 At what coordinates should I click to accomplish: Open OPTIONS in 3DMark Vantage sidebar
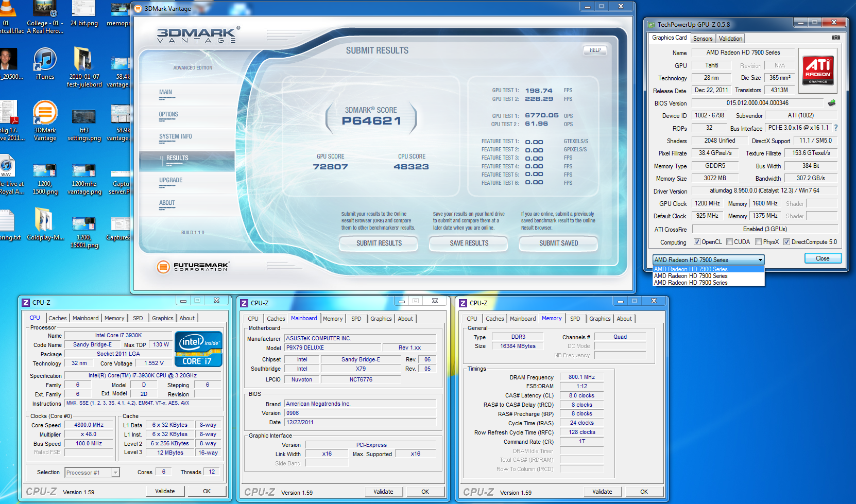[168, 115]
